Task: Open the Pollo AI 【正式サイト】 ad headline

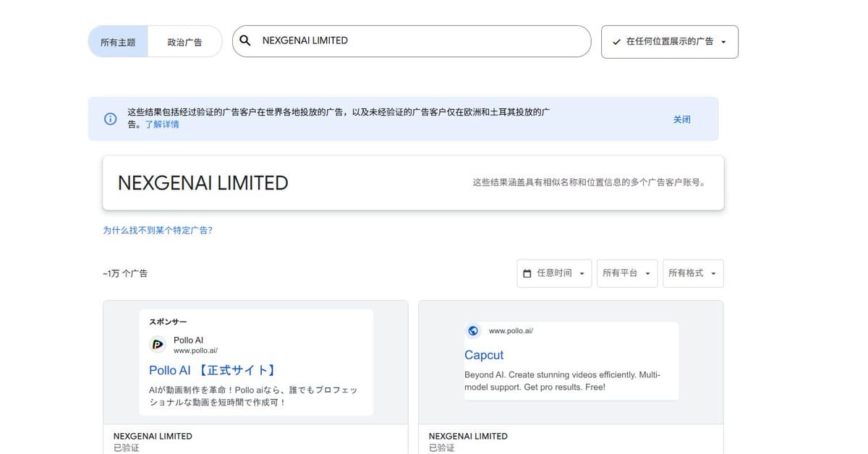Action: pos(213,370)
